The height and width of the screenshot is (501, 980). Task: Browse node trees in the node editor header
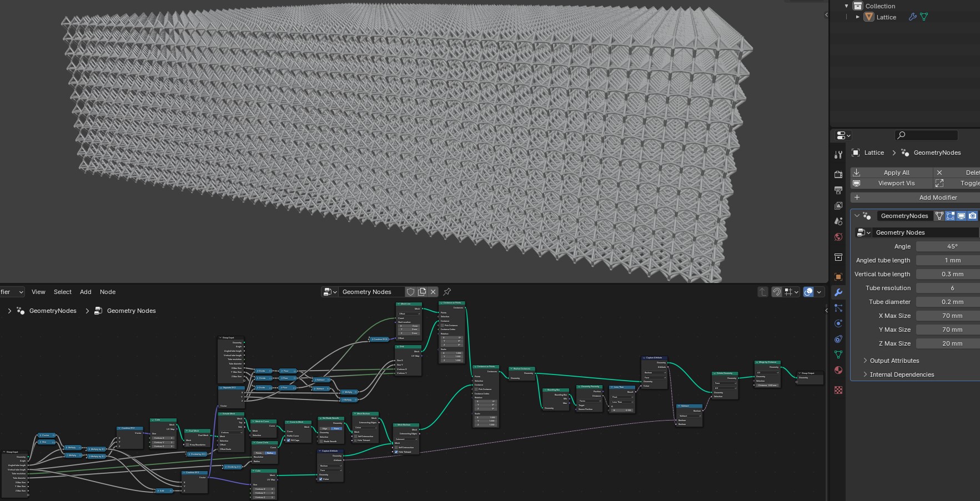[330, 292]
